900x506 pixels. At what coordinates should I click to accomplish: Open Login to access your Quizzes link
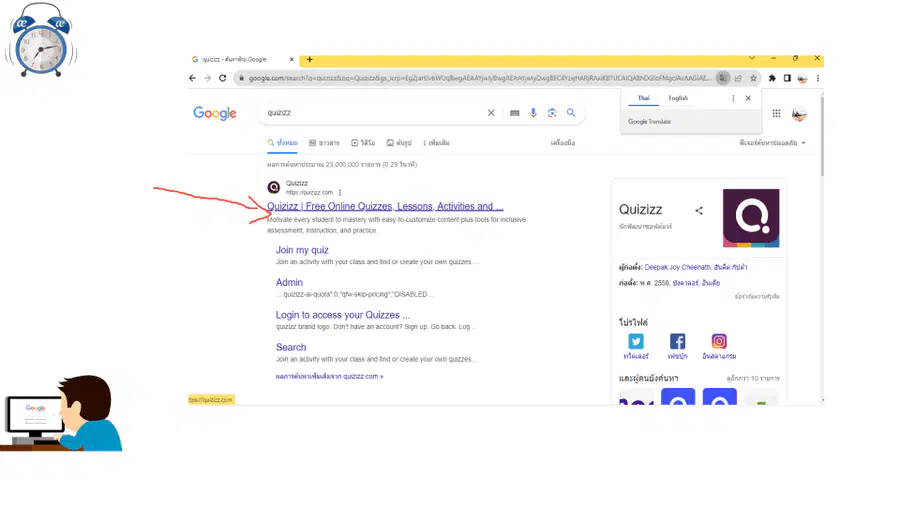point(343,315)
